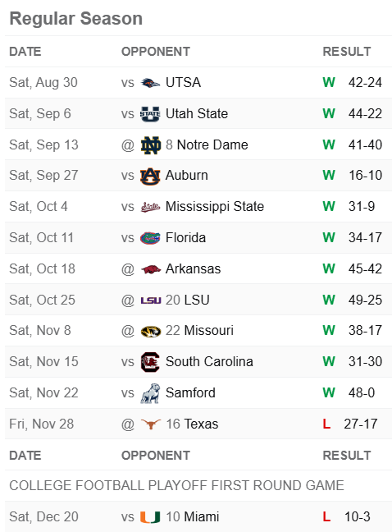This screenshot has height=532, width=392.
Task: Select the Auburn team name
Action: 187,176
